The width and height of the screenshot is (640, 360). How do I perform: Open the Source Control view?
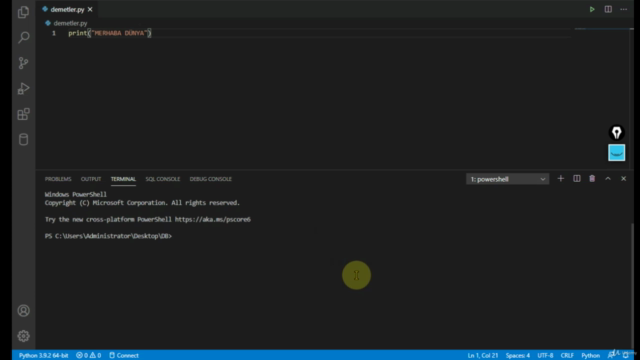click(23, 63)
